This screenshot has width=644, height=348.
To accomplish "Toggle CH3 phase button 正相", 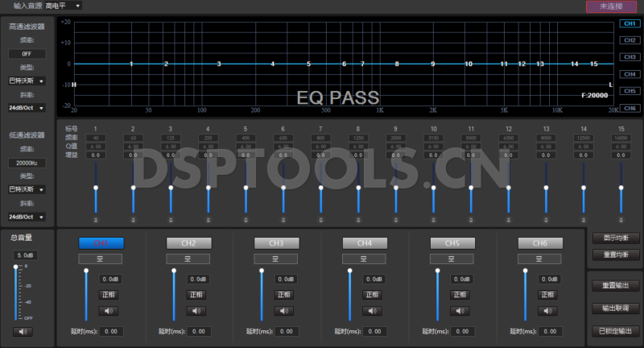I will [284, 295].
